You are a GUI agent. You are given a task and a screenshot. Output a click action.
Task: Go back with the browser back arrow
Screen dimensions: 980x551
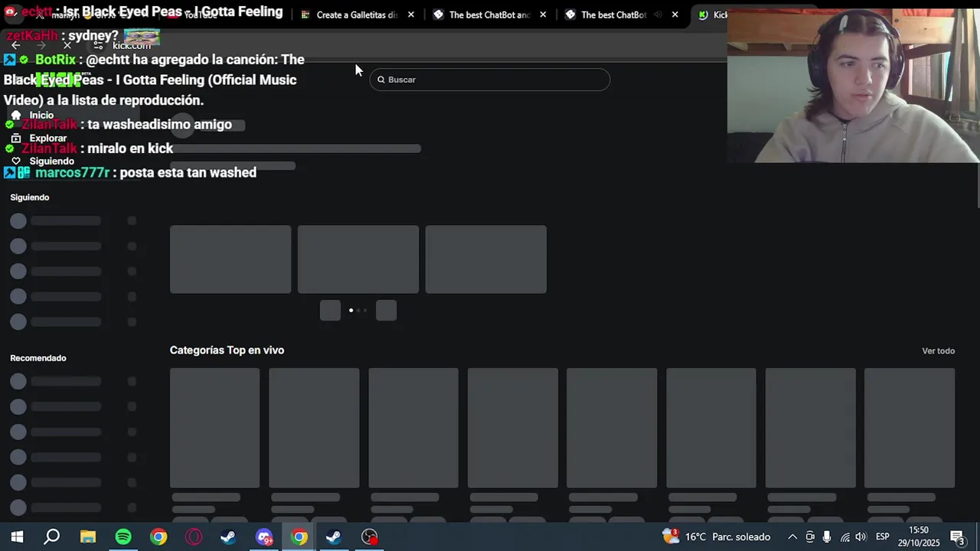15,45
